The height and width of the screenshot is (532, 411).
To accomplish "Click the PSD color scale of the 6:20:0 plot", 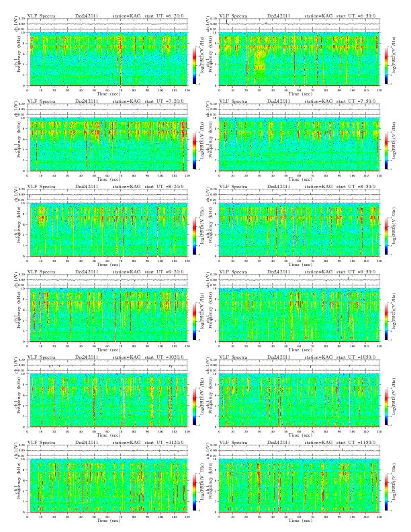I will (194, 65).
